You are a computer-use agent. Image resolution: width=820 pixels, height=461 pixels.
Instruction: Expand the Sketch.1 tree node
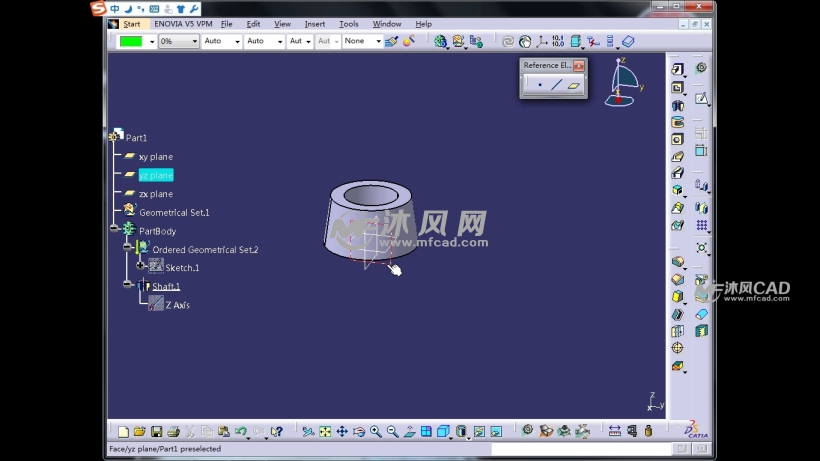pyautogui.click(x=140, y=266)
